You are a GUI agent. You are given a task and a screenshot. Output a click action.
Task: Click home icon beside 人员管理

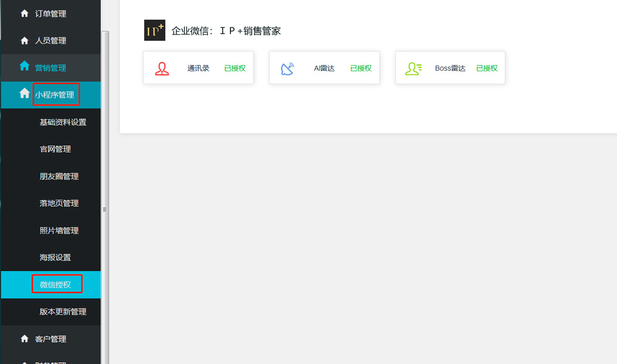(24, 40)
